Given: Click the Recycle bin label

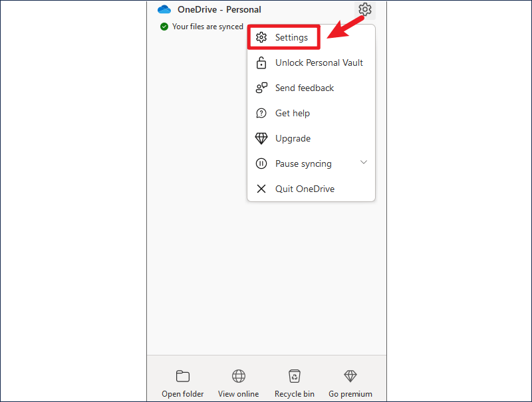Looking at the screenshot, I should point(295,394).
